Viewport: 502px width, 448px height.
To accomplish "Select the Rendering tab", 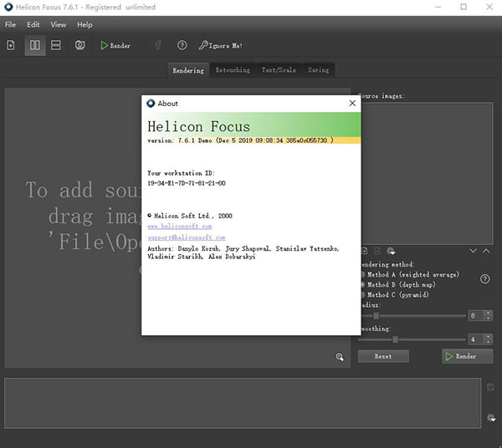I will coord(188,70).
